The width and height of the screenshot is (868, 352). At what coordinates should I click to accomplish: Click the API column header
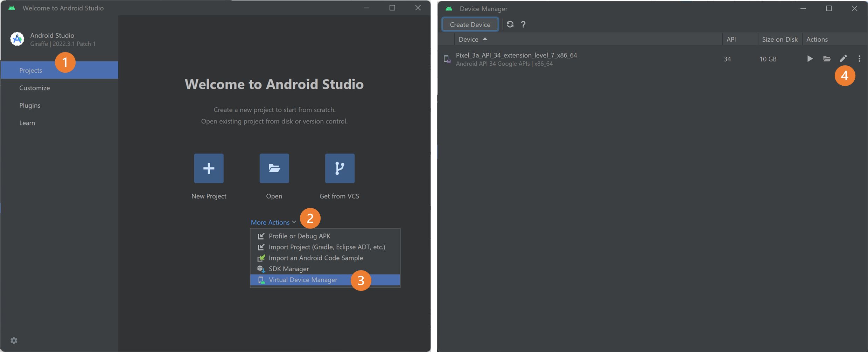click(740, 39)
